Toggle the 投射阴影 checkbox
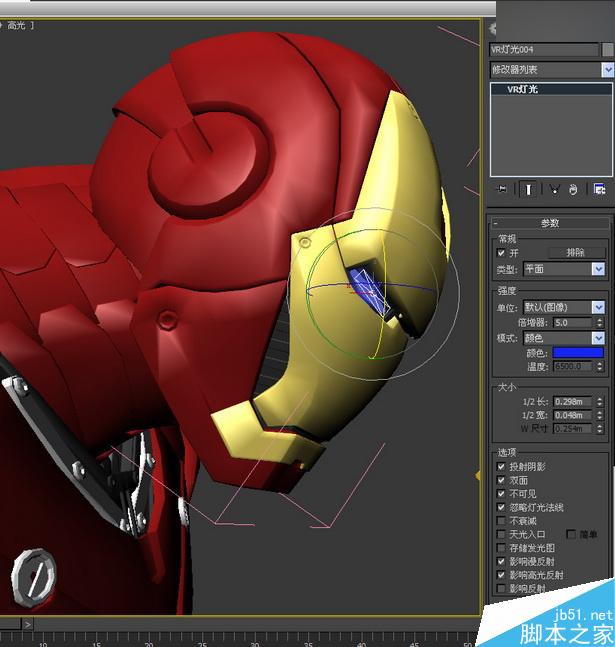The image size is (615, 647). tap(501, 467)
